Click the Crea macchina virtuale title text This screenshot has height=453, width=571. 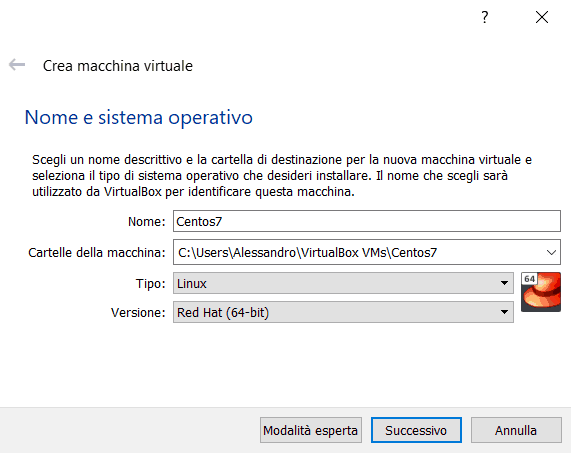118,66
